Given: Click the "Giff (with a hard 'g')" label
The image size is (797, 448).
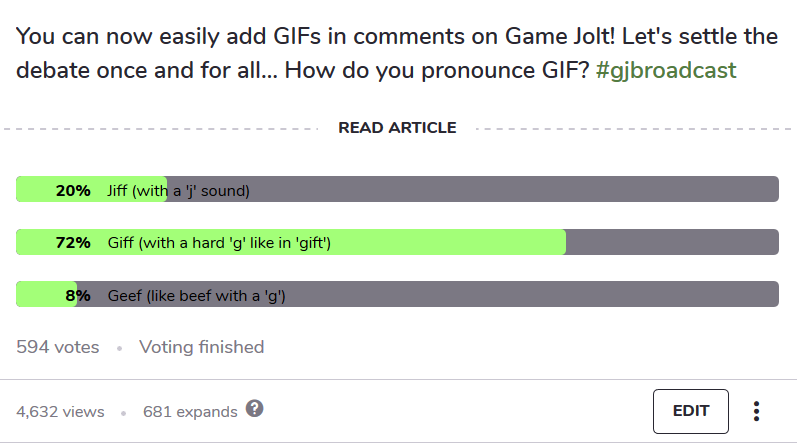Looking at the screenshot, I should (219, 243).
